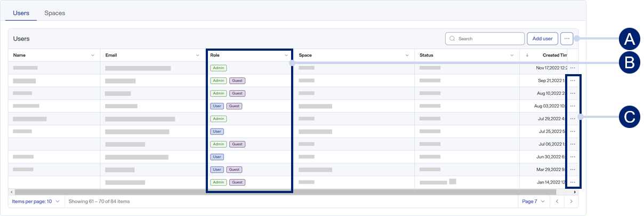Open more options for Jan 14,2022 row

(573, 182)
